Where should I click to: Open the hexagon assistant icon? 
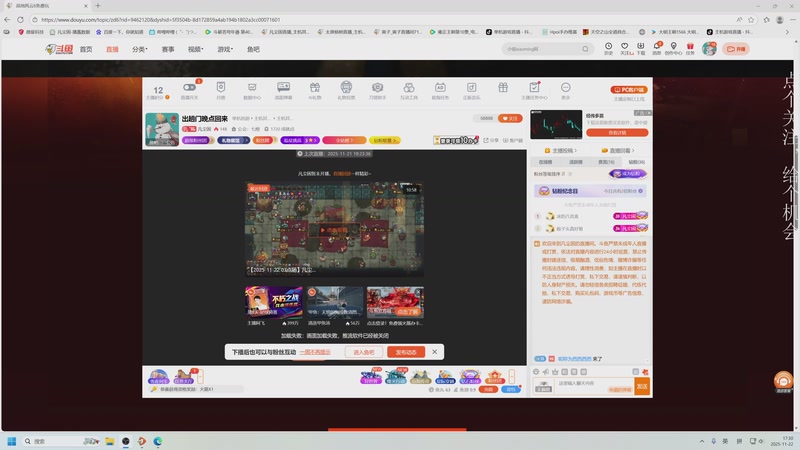point(377,88)
